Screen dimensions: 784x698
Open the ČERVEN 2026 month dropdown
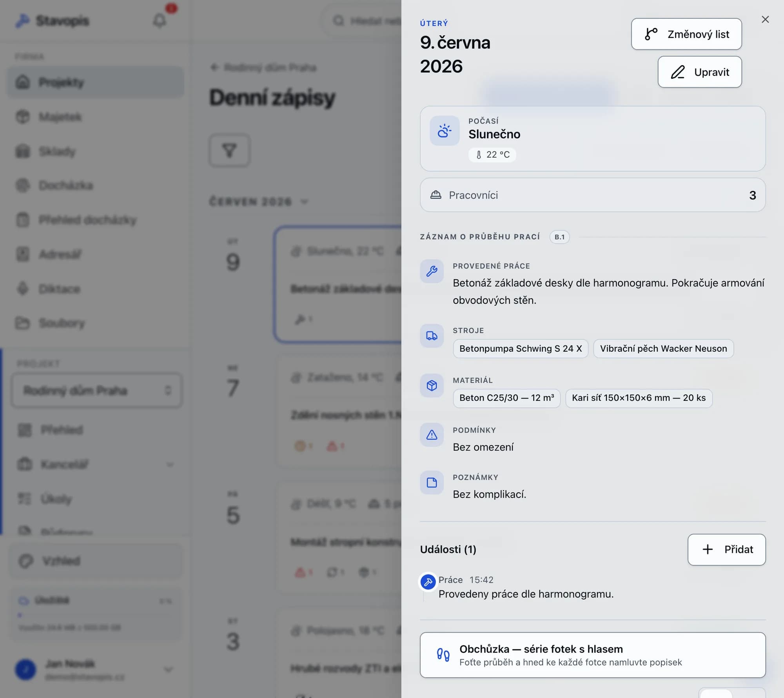tap(259, 202)
